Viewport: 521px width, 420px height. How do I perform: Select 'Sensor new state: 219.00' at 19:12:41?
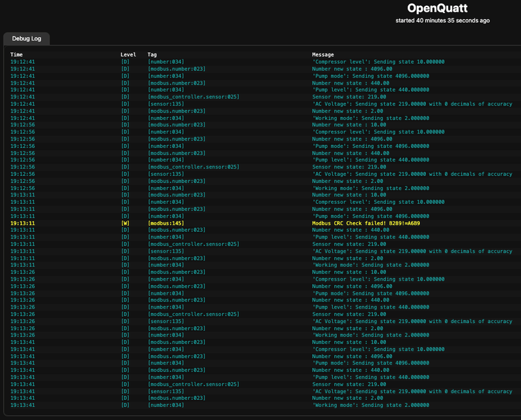coord(349,97)
